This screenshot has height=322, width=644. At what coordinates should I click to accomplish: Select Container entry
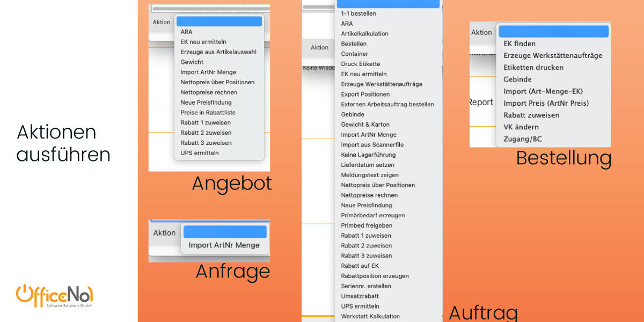pyautogui.click(x=354, y=54)
